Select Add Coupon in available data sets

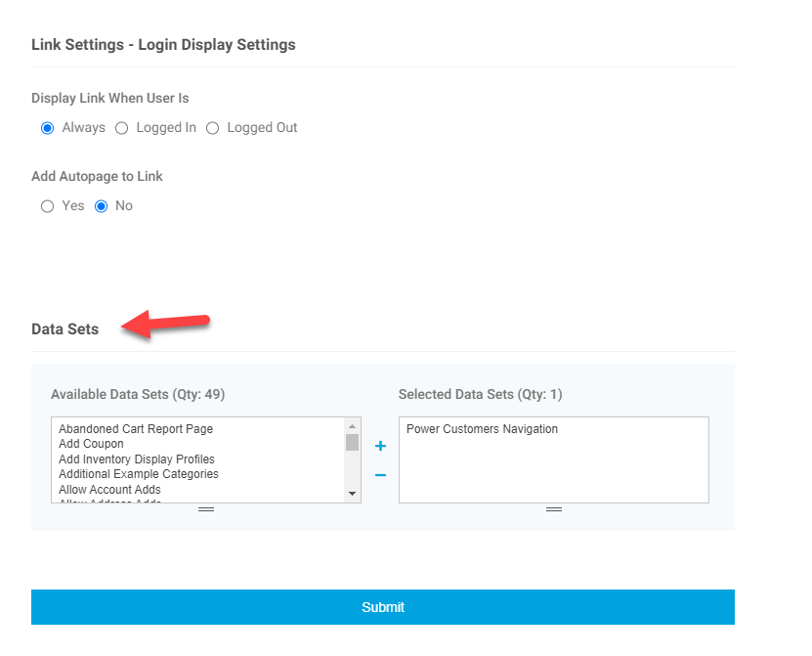(91, 444)
